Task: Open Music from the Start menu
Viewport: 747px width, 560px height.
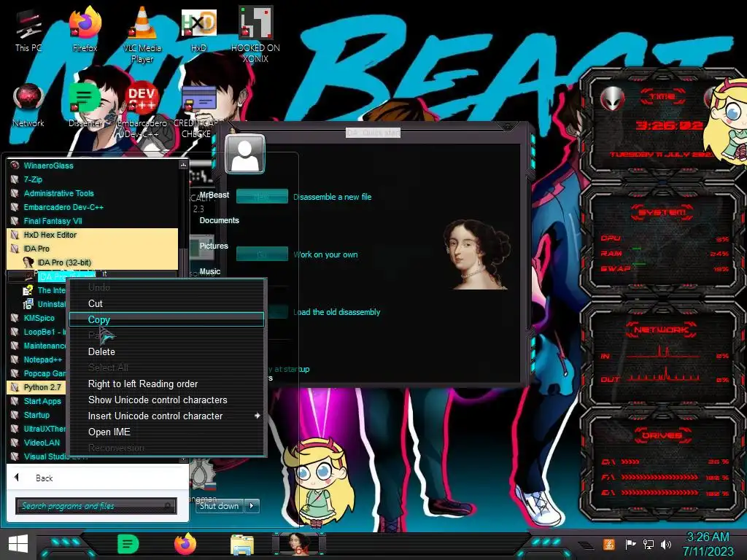Action: click(209, 271)
